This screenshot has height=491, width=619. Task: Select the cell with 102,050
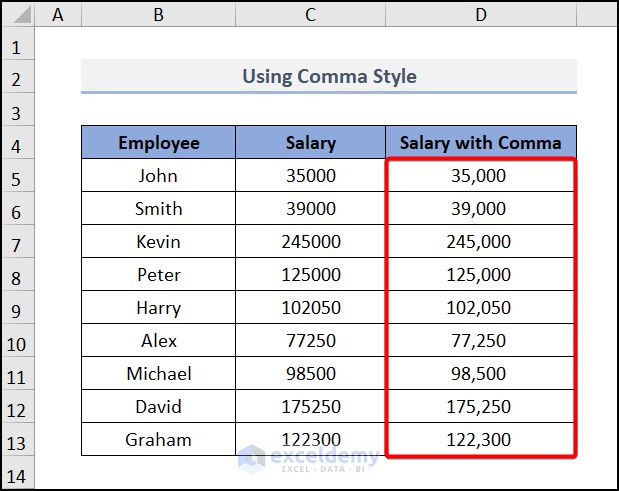point(481,308)
